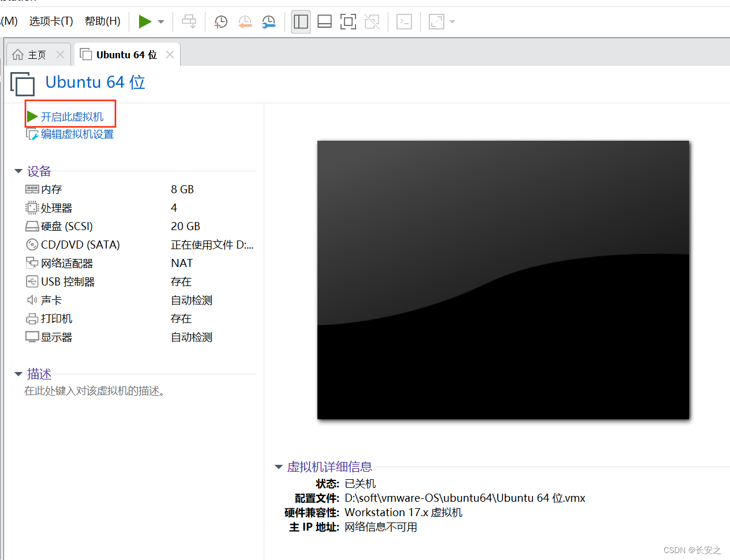The image size is (730, 560).
Task: Open the snapshot manager wrench clock icon
Action: [x=269, y=22]
